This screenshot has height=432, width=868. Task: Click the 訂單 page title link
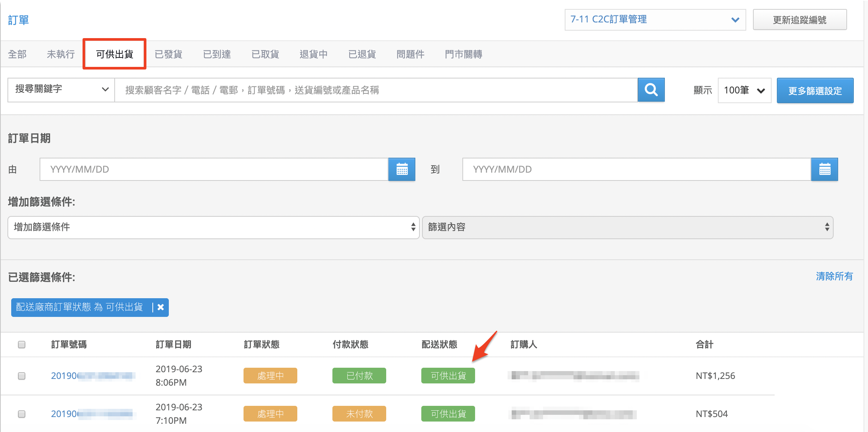coord(18,20)
